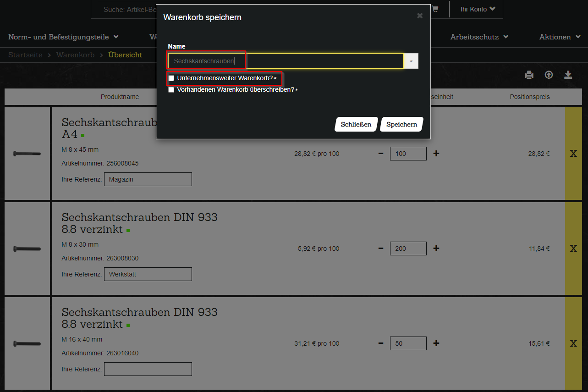Click the Schließen button

click(x=356, y=125)
